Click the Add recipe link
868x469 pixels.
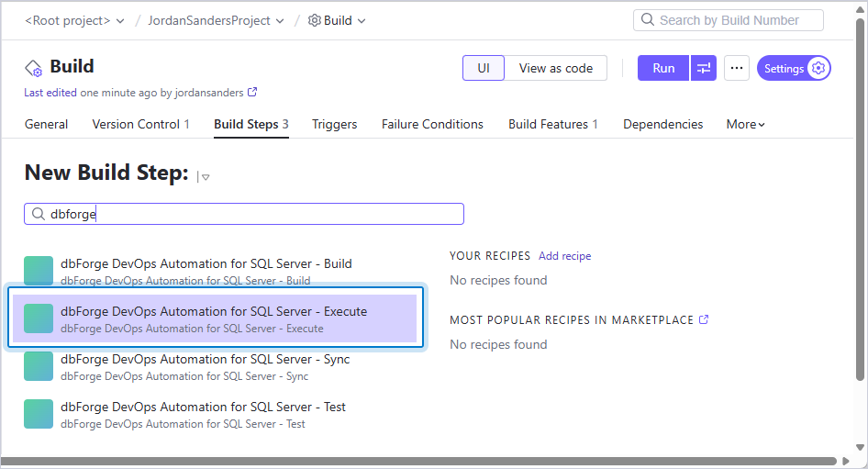[564, 256]
